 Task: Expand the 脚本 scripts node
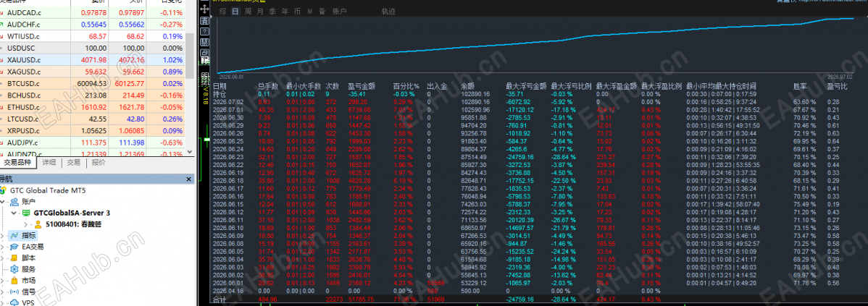4,258
